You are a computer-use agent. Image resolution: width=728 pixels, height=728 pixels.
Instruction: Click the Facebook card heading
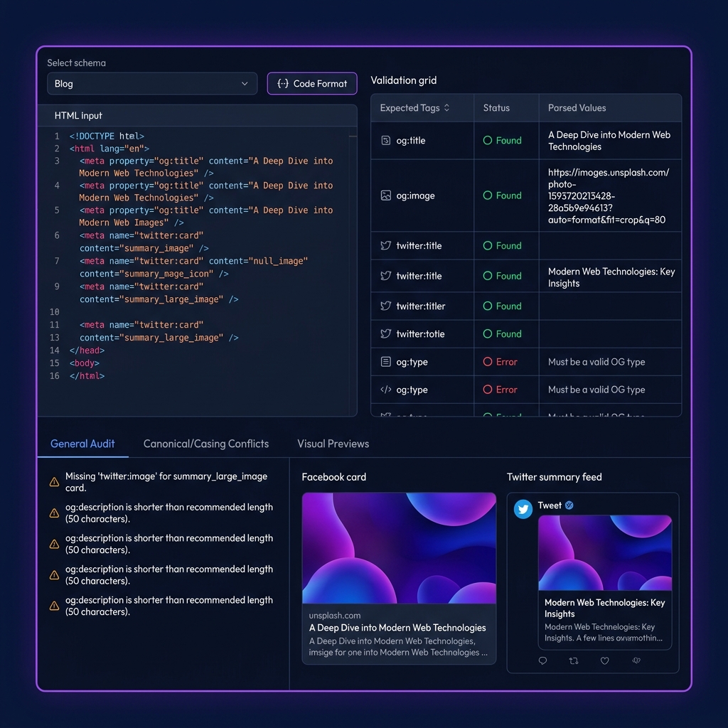[x=334, y=477]
